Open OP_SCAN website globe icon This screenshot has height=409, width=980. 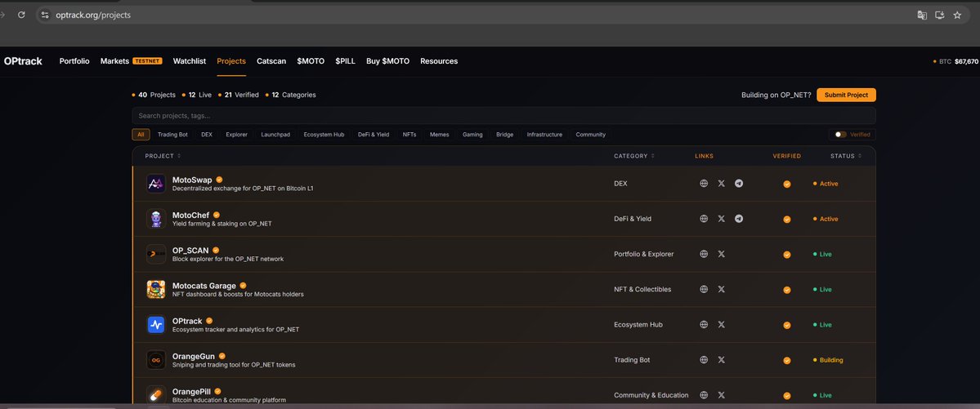coord(704,254)
